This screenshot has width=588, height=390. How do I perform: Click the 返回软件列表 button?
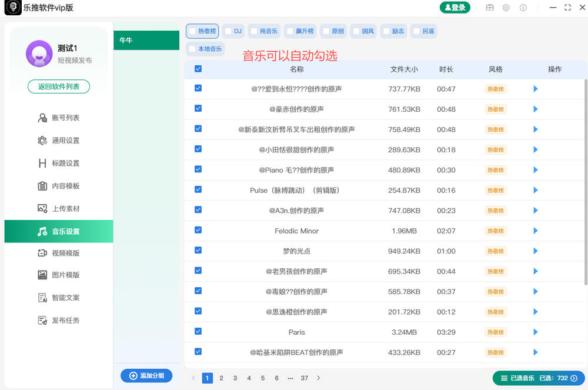(58, 86)
